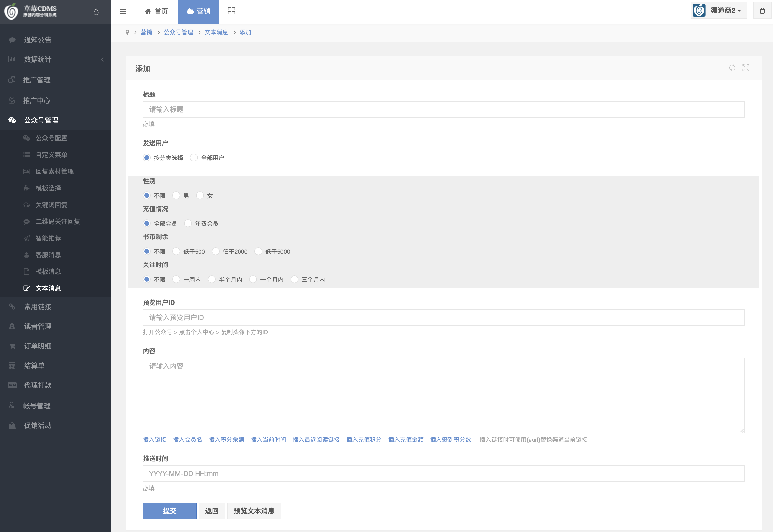Select 年费会员 under 充值情况
This screenshot has width=773, height=532.
point(188,223)
